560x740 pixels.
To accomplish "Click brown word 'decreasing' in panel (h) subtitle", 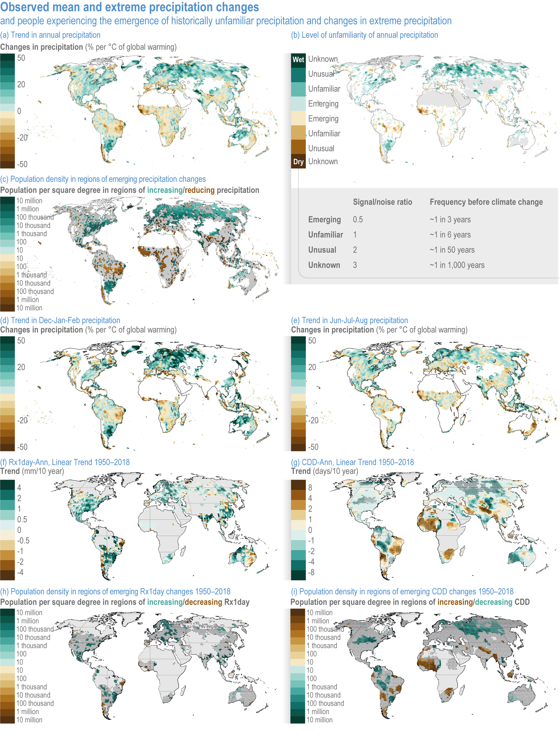I will coord(203,602).
